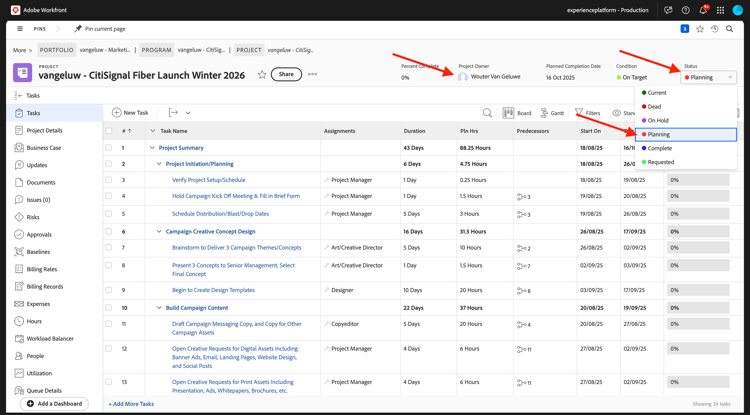This screenshot has height=415, width=750.
Task: Open the Status dropdown showing Planning
Action: coord(708,77)
